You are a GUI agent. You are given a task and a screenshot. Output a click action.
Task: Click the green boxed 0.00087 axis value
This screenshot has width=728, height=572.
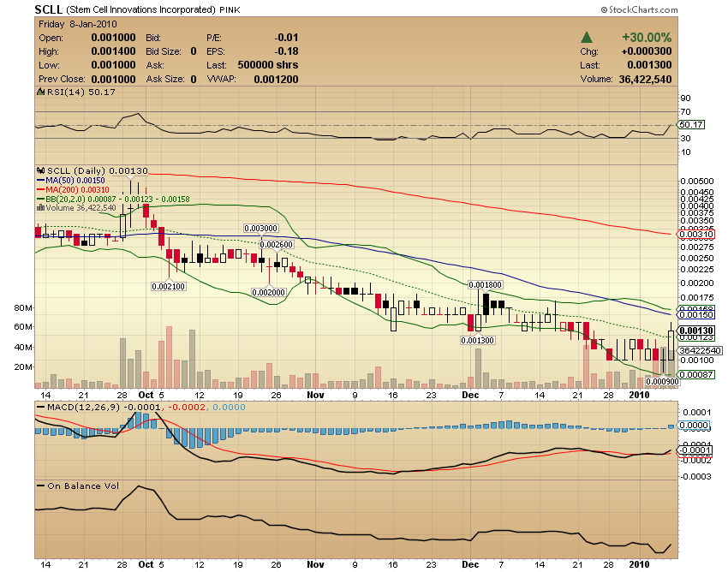coord(696,374)
